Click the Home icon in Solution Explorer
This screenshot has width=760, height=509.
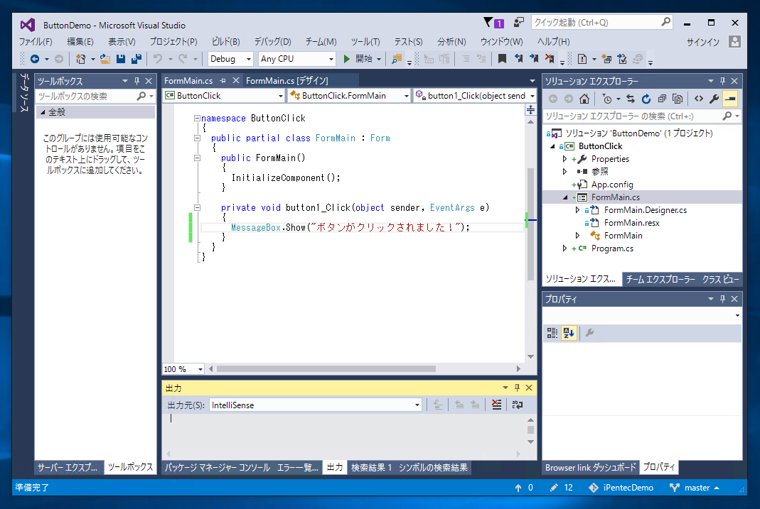(x=584, y=99)
